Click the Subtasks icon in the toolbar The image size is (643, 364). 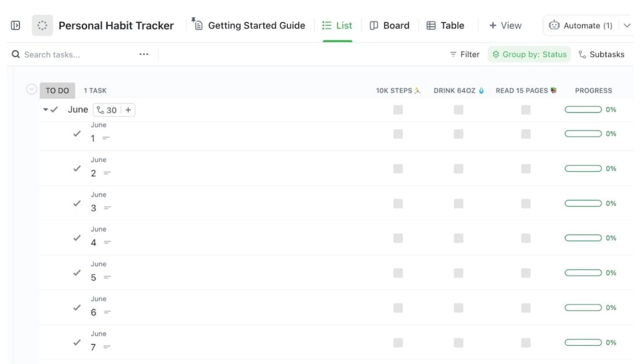[582, 54]
